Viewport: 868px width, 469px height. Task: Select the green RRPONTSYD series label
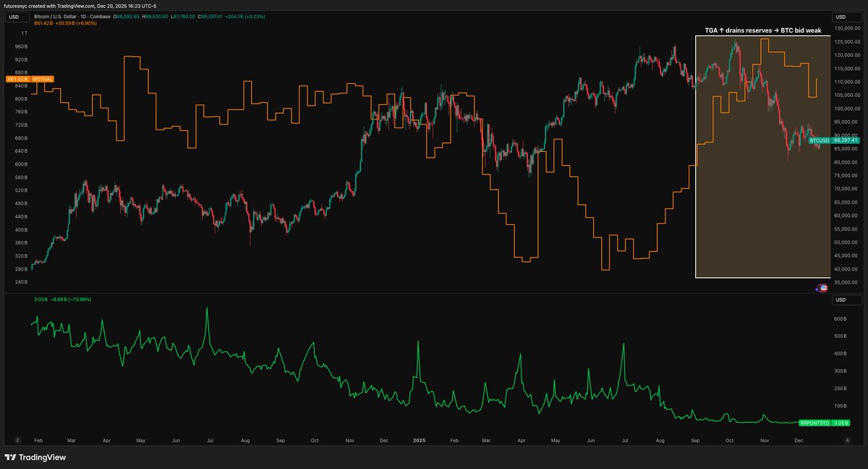tap(814, 423)
